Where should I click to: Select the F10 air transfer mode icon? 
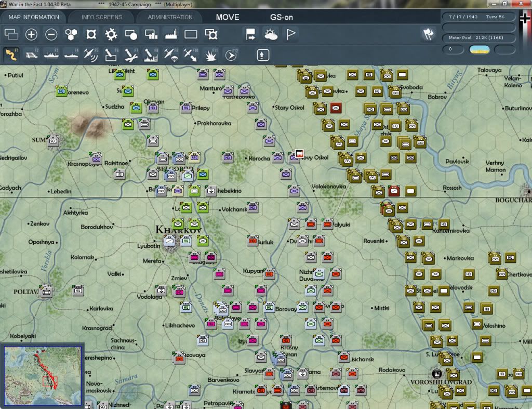click(191, 55)
